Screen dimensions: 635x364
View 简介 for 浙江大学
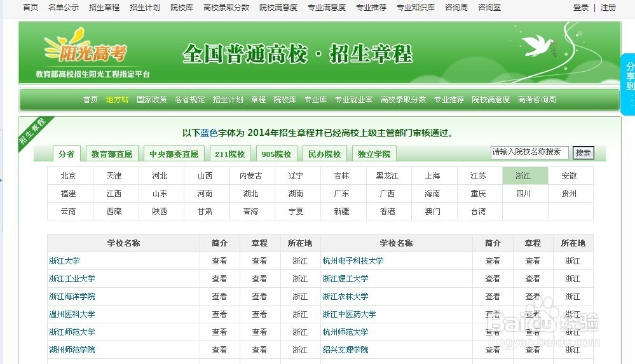coord(219,261)
